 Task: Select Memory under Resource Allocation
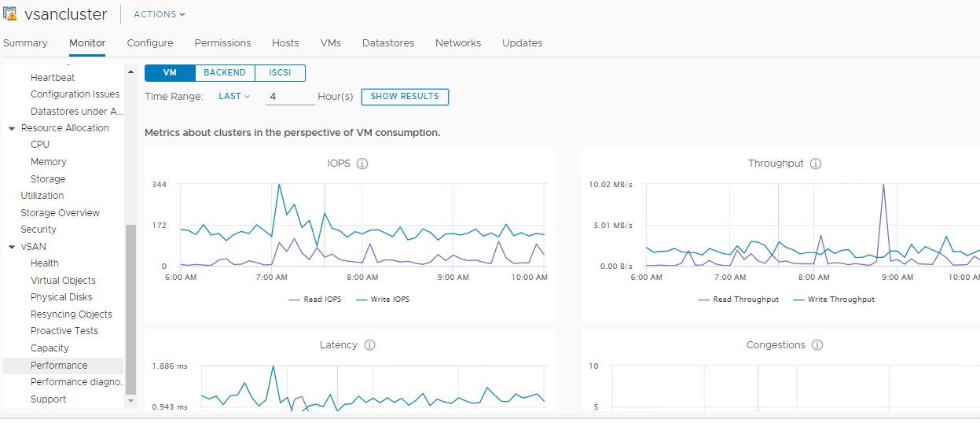coord(49,162)
